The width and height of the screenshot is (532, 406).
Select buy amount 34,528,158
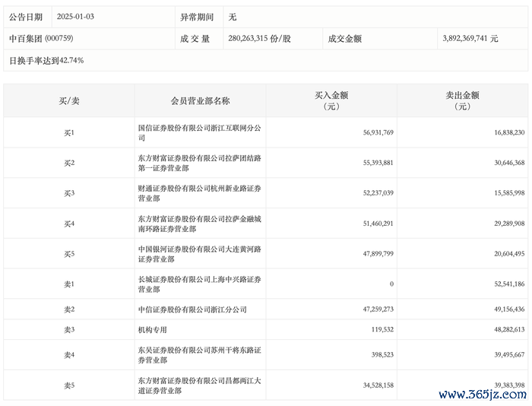[x=378, y=385]
